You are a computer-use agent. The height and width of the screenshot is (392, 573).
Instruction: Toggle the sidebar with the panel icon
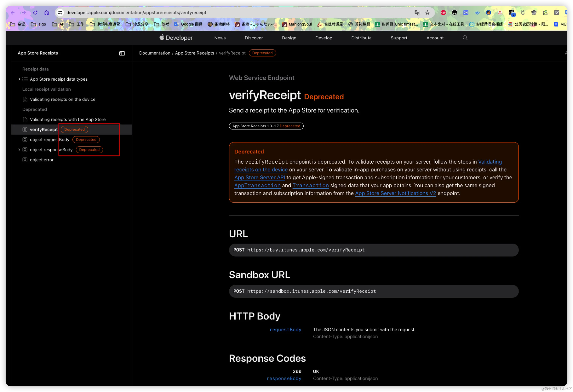point(122,53)
